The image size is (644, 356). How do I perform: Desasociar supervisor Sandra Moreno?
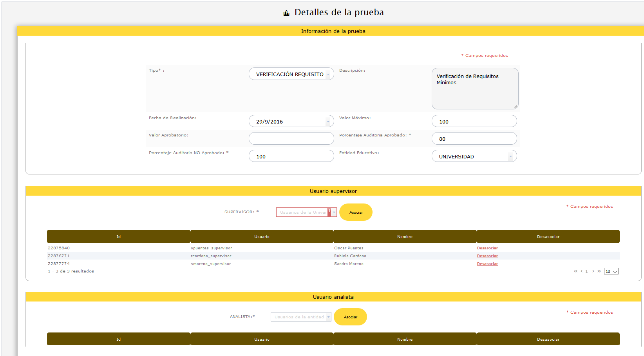[x=487, y=264]
